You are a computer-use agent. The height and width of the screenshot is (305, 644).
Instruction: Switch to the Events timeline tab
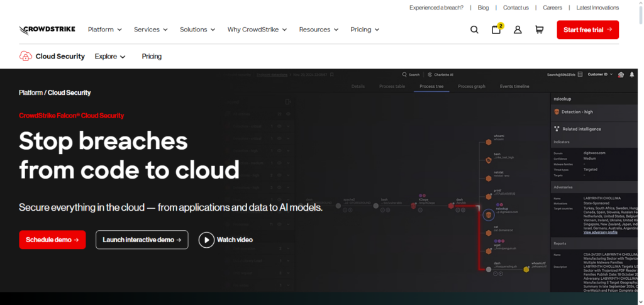pos(514,86)
